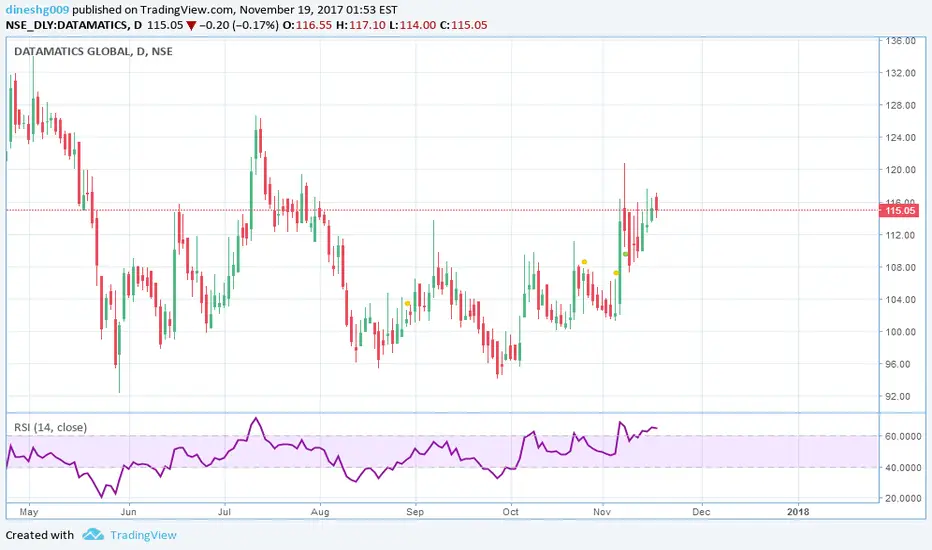Viewport: 932px width, 550px height.
Task: Open the dineshg009 author link
Action: (x=37, y=10)
